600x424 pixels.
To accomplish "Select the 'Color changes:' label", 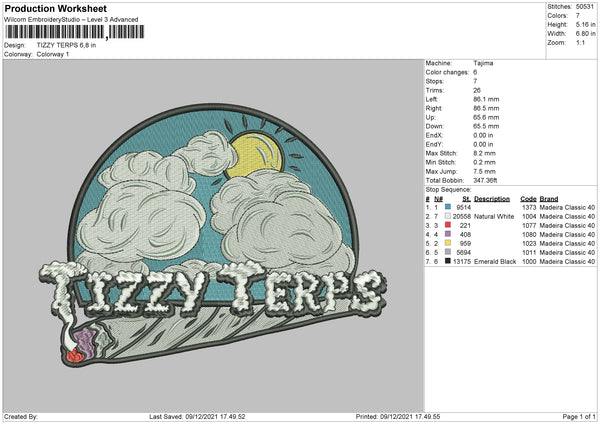I will (x=447, y=72).
